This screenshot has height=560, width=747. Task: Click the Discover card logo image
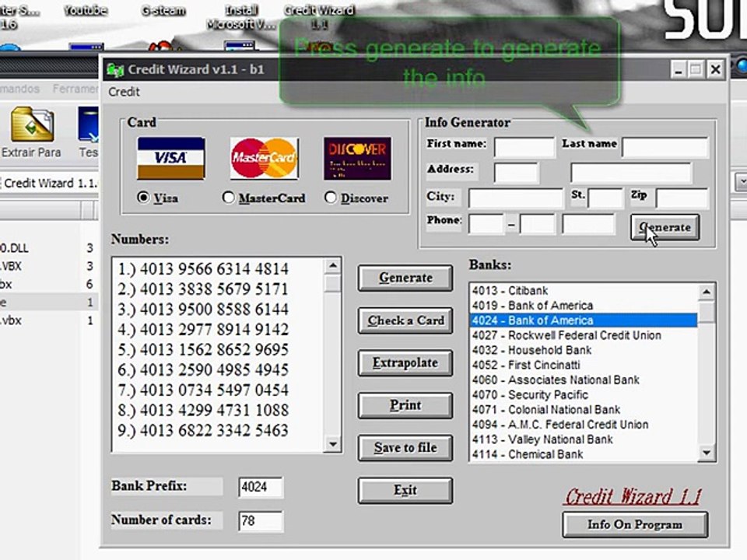click(x=357, y=159)
